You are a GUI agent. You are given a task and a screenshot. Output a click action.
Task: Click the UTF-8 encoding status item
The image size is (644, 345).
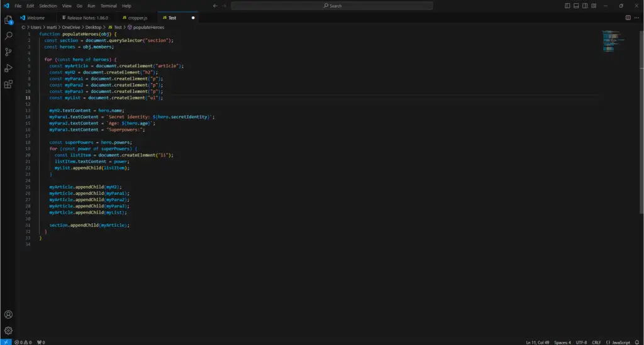[581, 342]
